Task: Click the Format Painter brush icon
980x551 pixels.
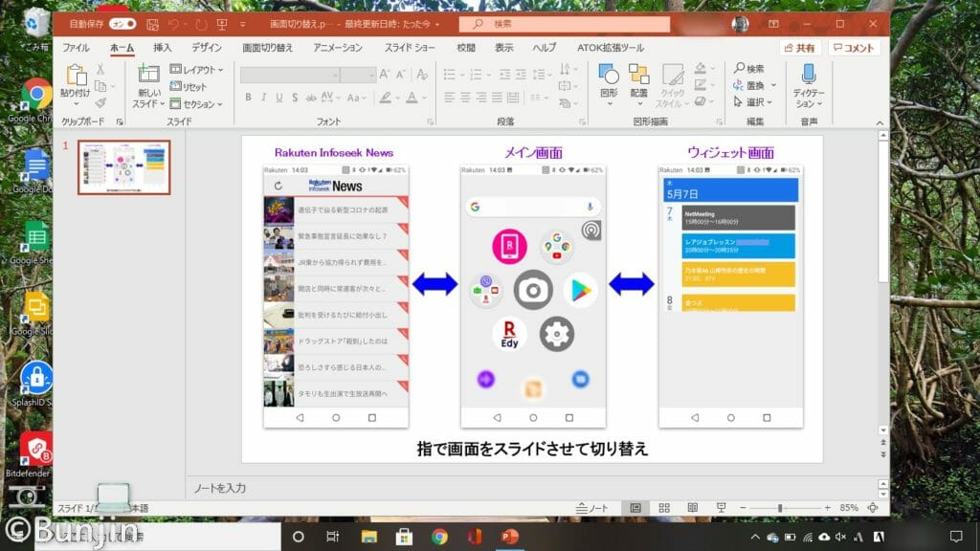Action: pos(100,102)
